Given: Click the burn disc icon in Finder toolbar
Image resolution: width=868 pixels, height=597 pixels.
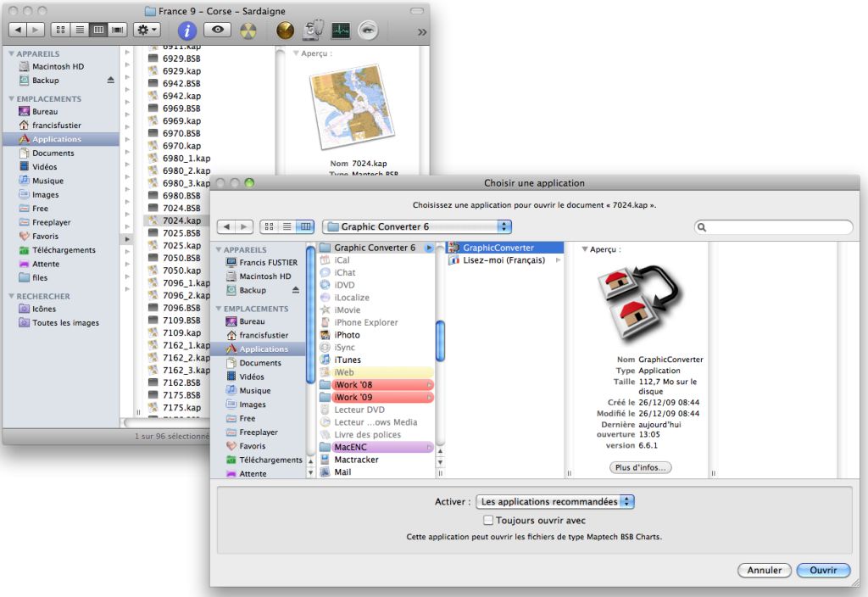Looking at the screenshot, I should click(248, 31).
